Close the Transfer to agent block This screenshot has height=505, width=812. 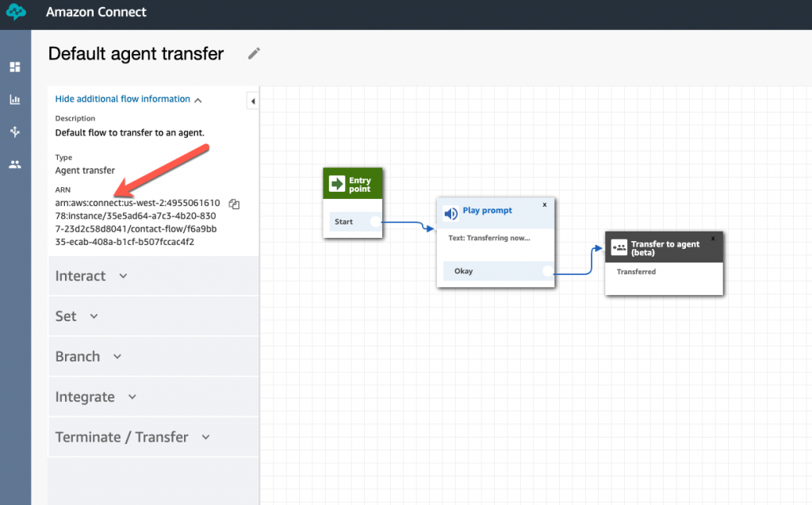pyautogui.click(x=713, y=238)
